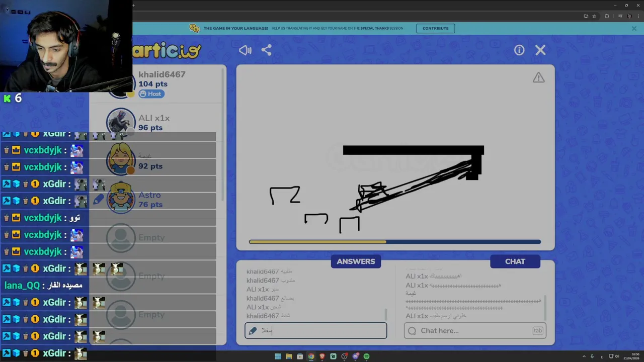Image resolution: width=644 pixels, height=362 pixels.
Task: Click the lana_QQ chat message in overlay
Action: tap(43, 285)
